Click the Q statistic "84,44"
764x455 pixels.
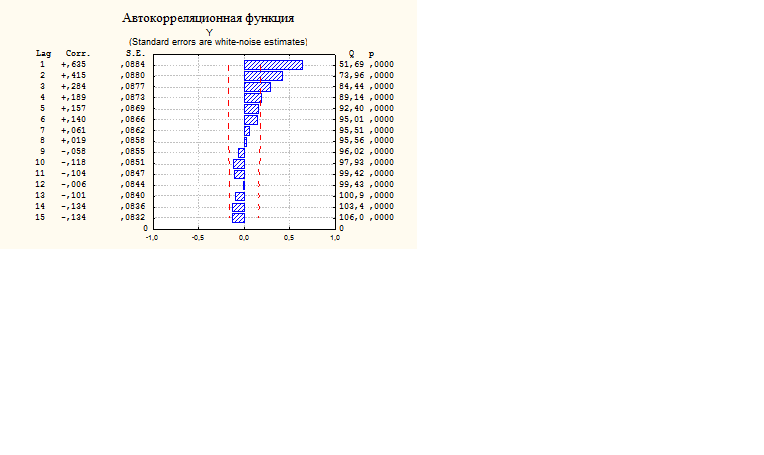click(x=351, y=86)
